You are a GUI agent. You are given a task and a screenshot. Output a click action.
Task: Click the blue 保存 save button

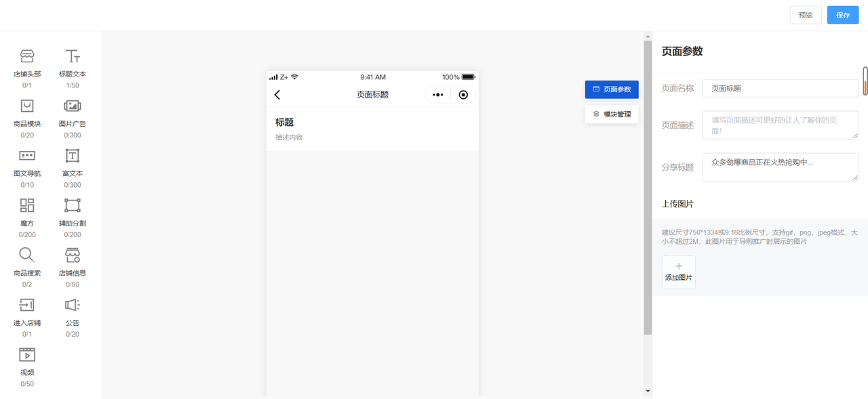(x=843, y=15)
